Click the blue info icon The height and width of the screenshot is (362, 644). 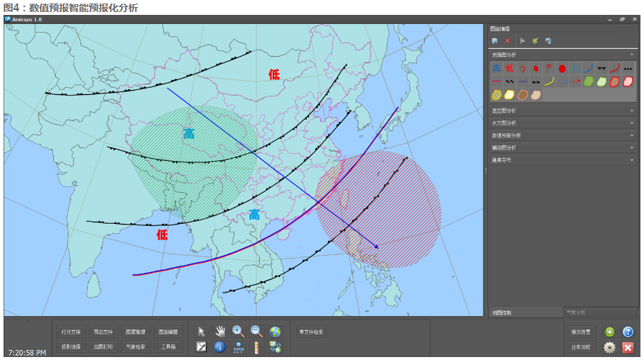pos(220,347)
